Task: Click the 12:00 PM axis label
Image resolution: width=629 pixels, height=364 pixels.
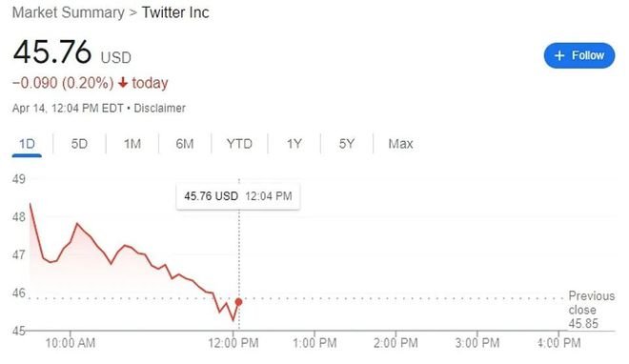Action: (x=233, y=343)
